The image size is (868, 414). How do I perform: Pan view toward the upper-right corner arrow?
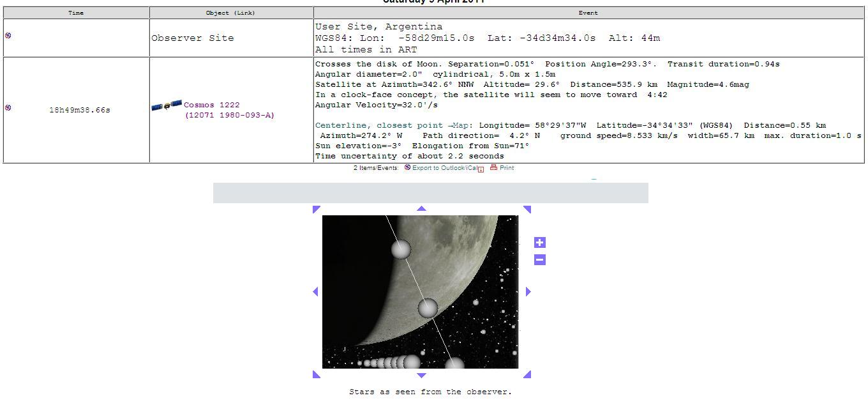coord(527,209)
